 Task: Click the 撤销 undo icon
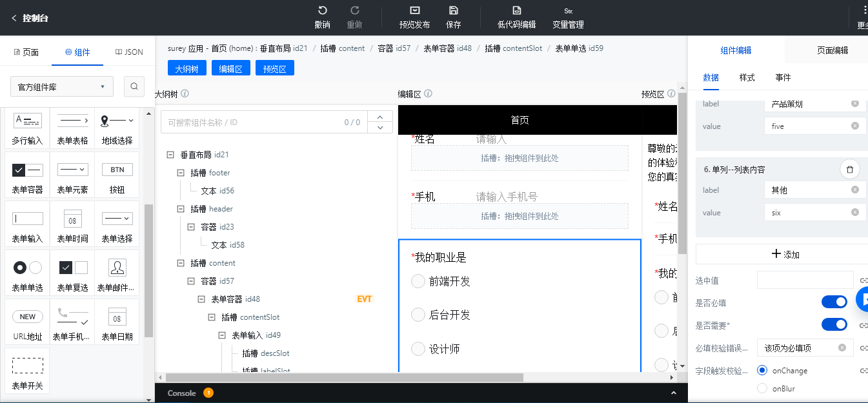tap(323, 10)
